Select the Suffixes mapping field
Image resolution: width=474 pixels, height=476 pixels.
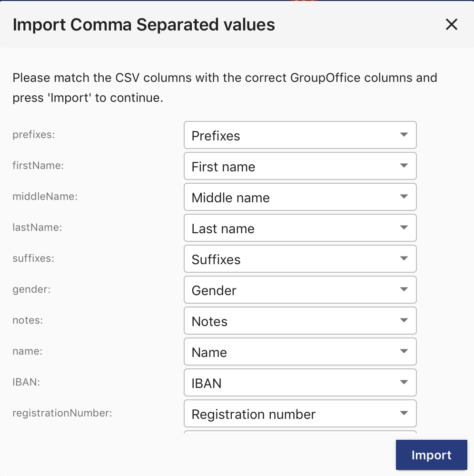pyautogui.click(x=300, y=259)
